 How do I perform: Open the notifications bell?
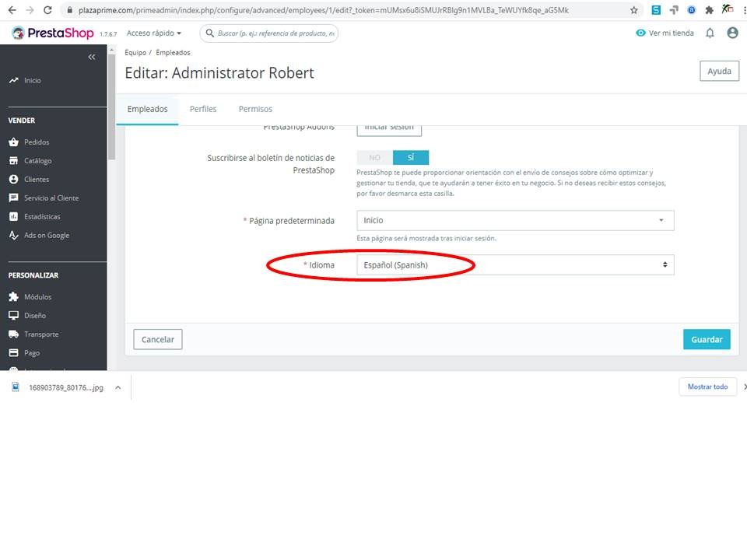(710, 33)
